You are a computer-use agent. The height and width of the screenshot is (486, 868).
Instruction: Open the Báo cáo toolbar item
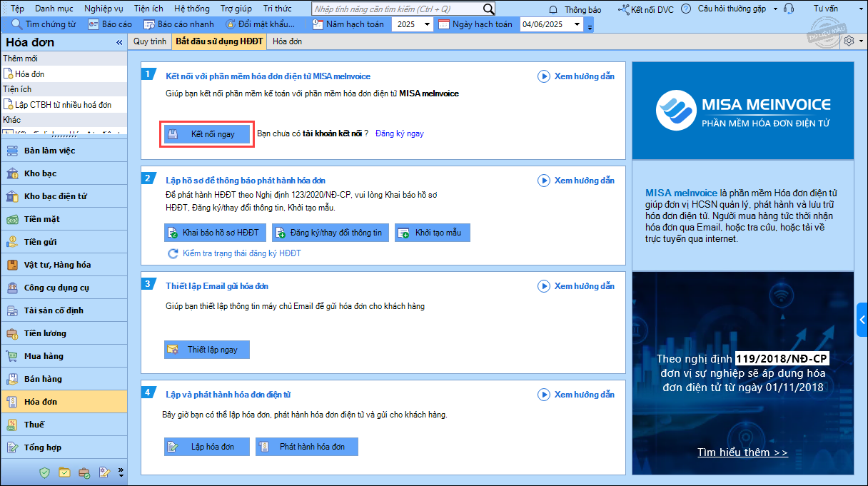pos(110,24)
